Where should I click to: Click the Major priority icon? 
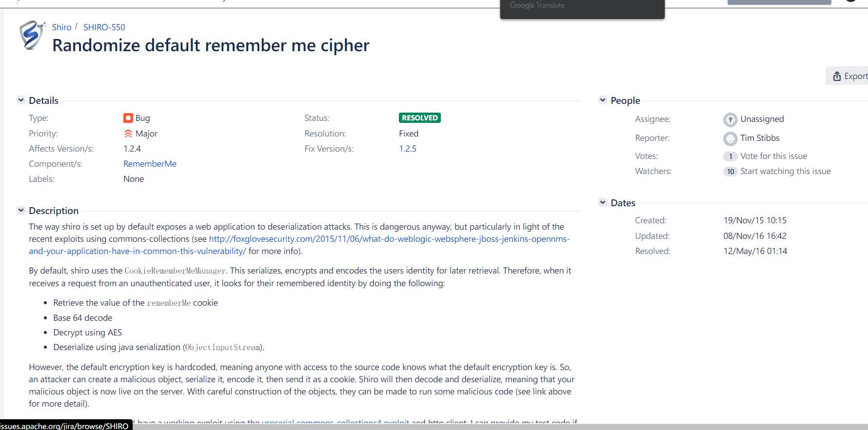tap(128, 134)
